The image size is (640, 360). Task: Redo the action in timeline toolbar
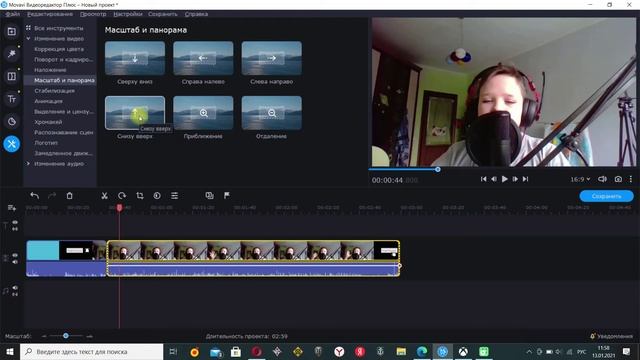[x=52, y=196]
